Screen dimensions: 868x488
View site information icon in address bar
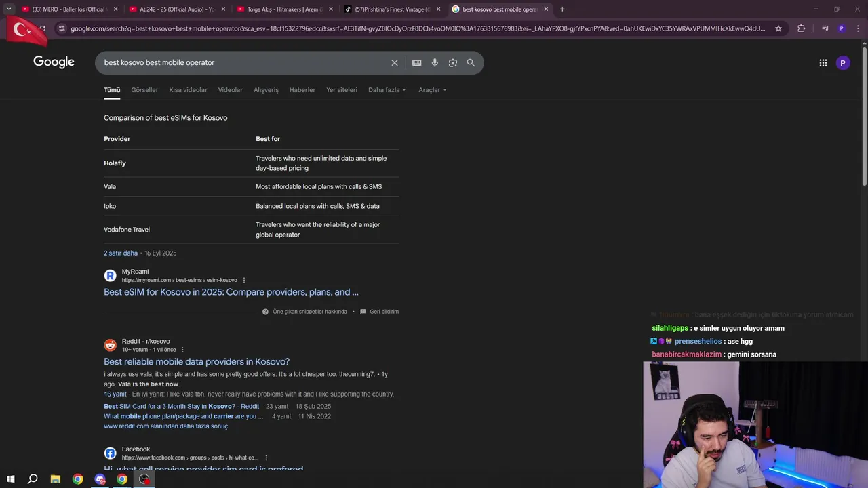(62, 28)
